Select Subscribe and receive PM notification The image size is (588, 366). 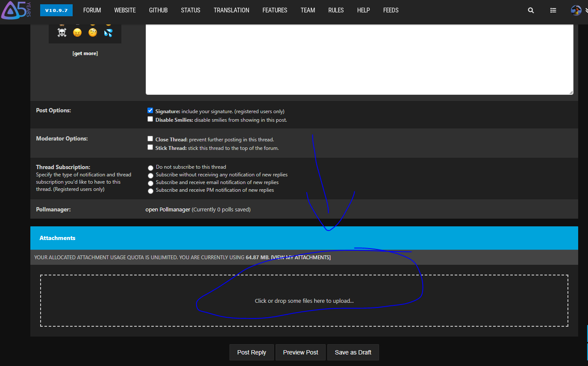[150, 191]
